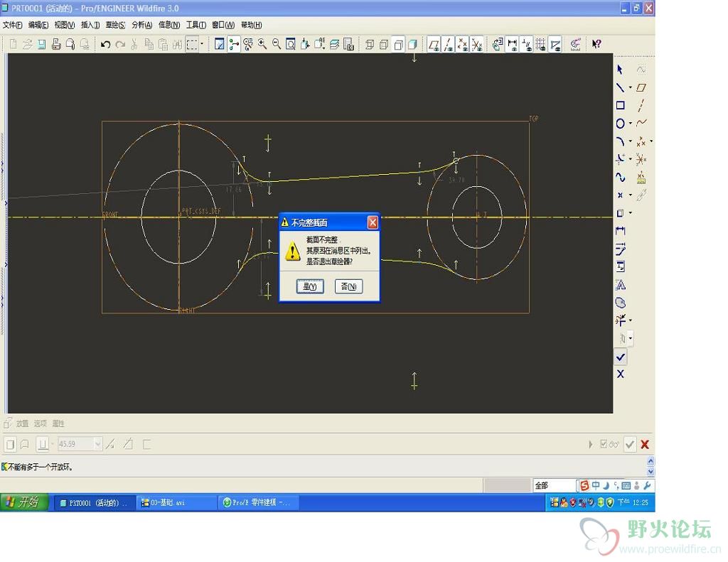Toggle datum axes display
The image size is (728, 562).
(448, 45)
